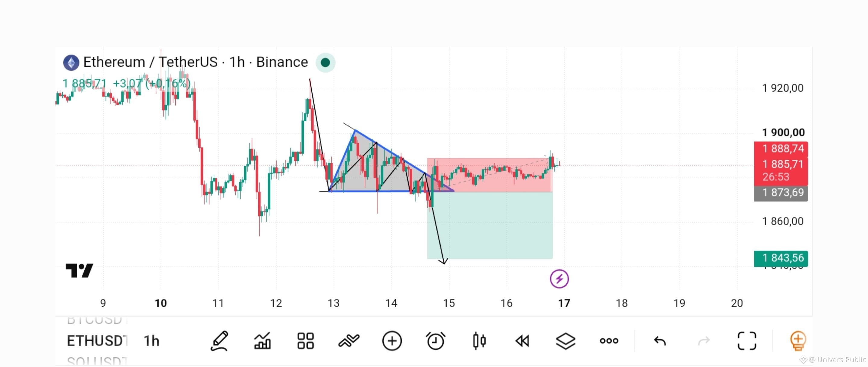868x367 pixels.
Task: Open the four-squares layout grid
Action: pos(306,341)
